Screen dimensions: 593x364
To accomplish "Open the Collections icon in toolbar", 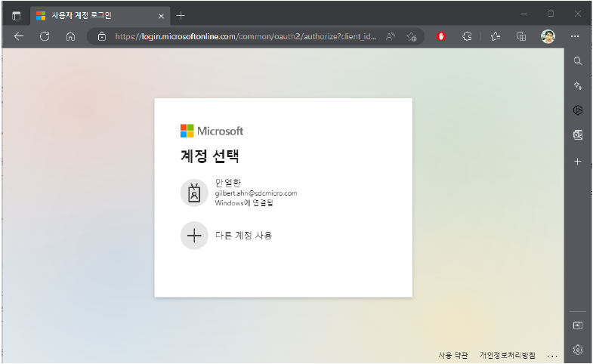I will pos(521,36).
